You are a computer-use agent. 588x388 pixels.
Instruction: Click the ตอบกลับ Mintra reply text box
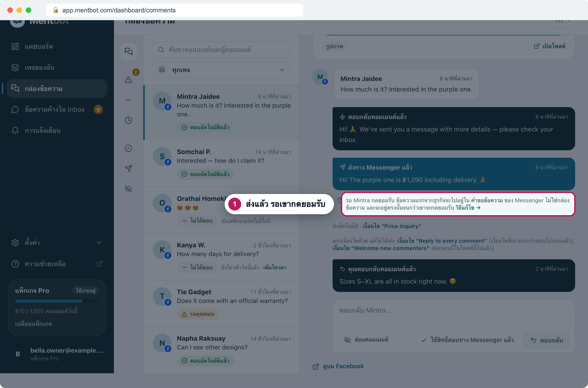pyautogui.click(x=453, y=314)
